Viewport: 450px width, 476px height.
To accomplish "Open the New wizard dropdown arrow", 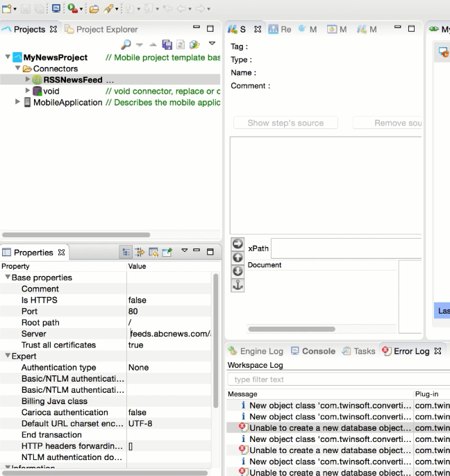I will coord(15,9).
